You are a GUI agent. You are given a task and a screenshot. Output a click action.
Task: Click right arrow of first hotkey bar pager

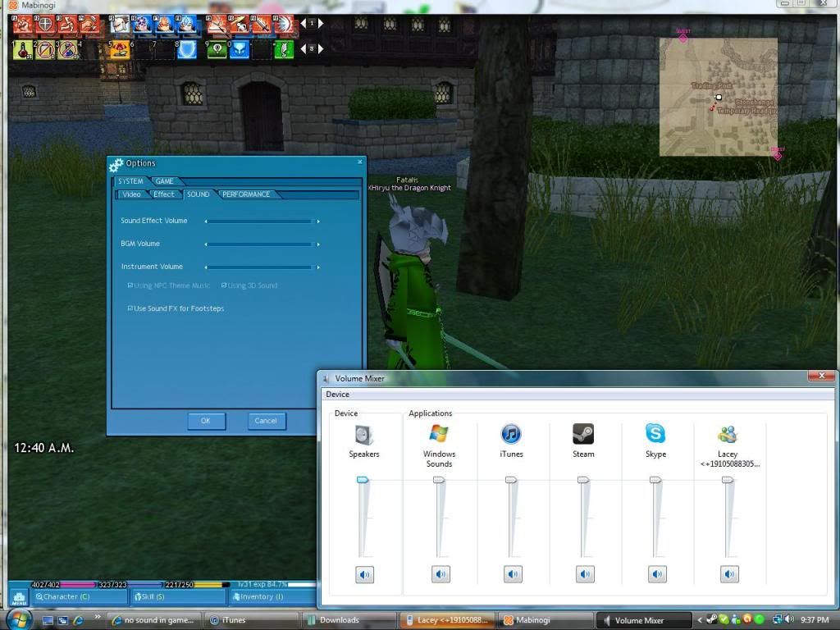321,24
